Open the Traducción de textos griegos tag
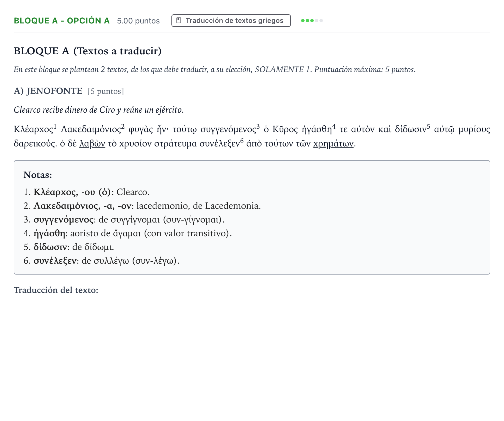The image size is (504, 421). pos(231,21)
